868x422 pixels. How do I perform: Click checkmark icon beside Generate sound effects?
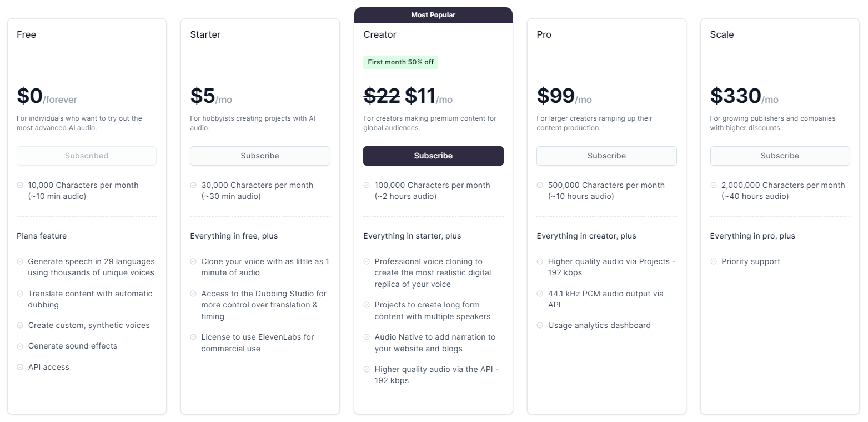click(20, 346)
